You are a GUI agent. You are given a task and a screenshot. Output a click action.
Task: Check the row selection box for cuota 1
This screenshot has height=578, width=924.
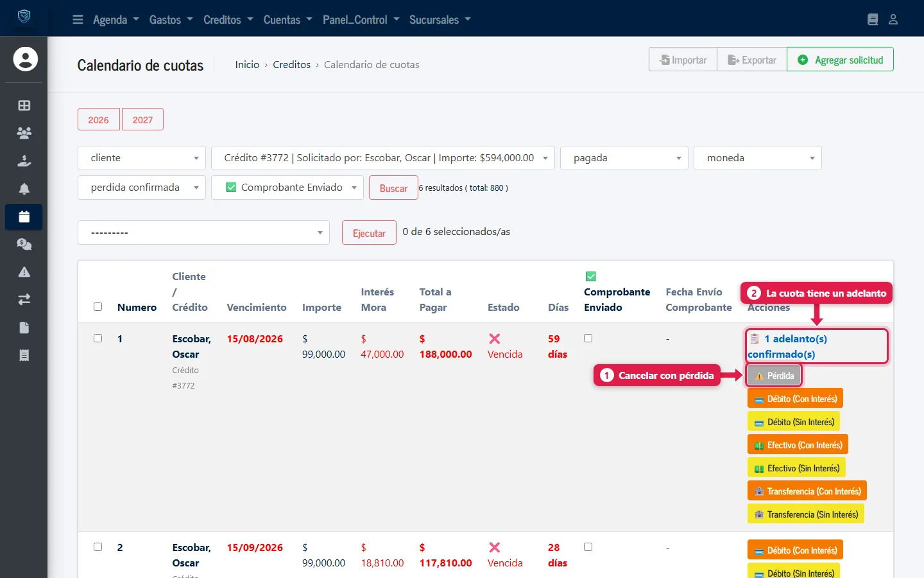[x=98, y=338]
